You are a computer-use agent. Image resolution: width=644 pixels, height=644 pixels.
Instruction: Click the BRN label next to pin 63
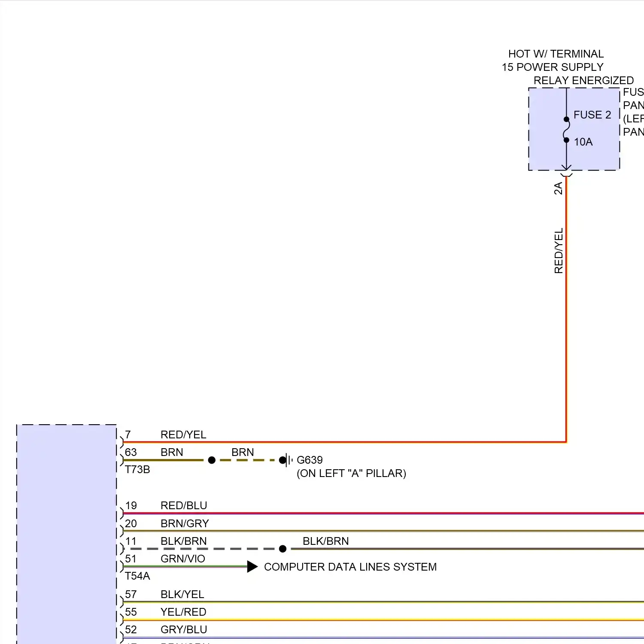point(172,453)
